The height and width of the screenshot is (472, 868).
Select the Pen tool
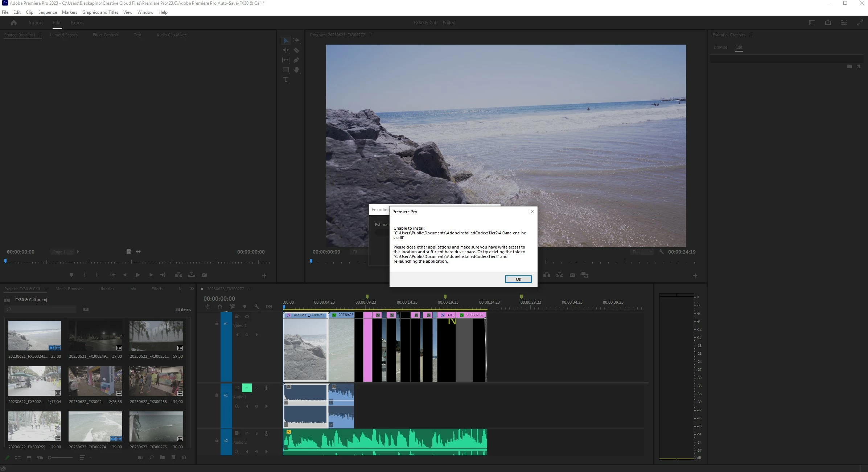coord(296,60)
